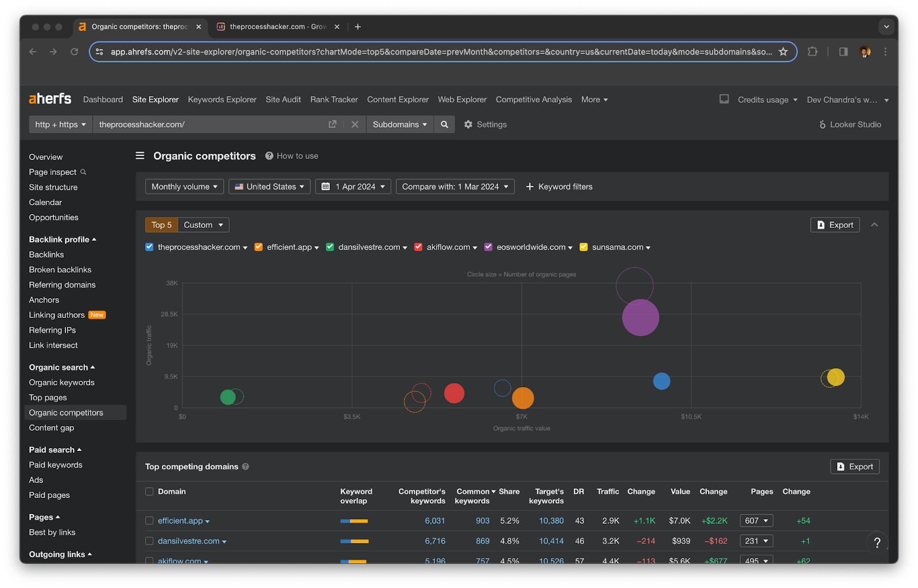Open Chrome profile avatar
This screenshot has width=918, height=588.
[865, 52]
